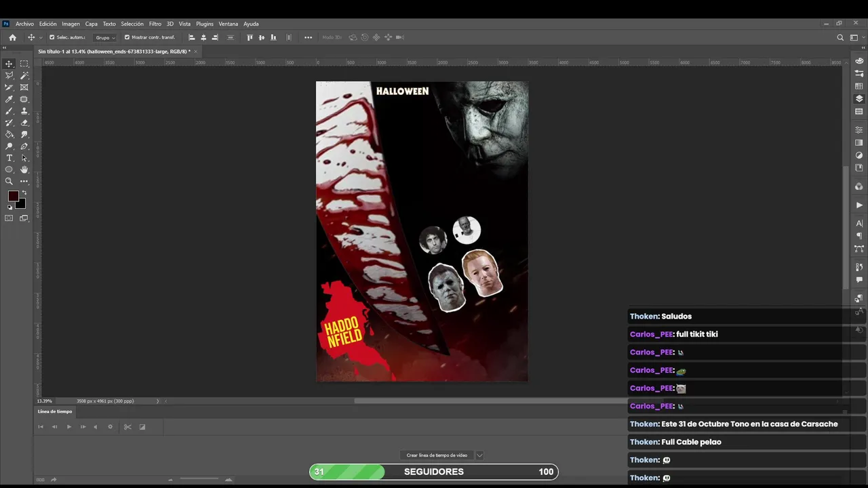Click the zoom percentage 13.39% field
This screenshot has width=868, height=488.
(x=44, y=401)
